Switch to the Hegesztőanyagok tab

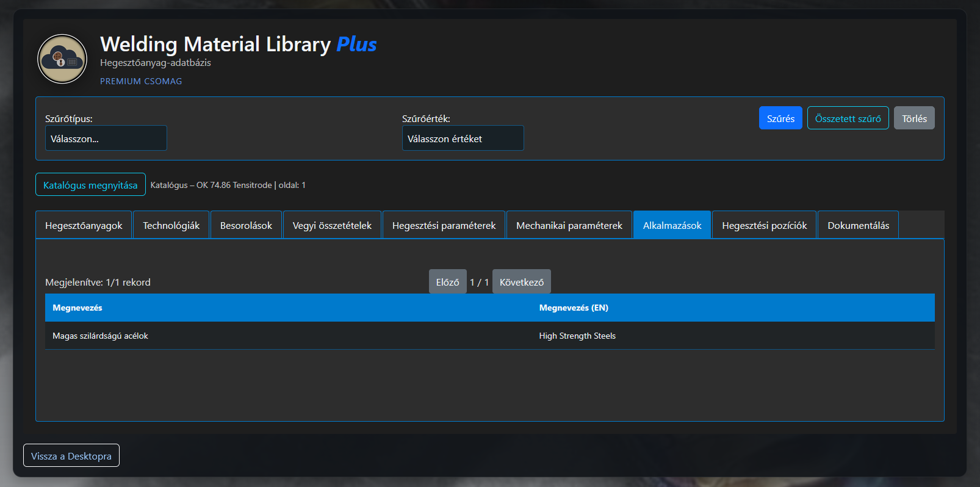coord(84,225)
